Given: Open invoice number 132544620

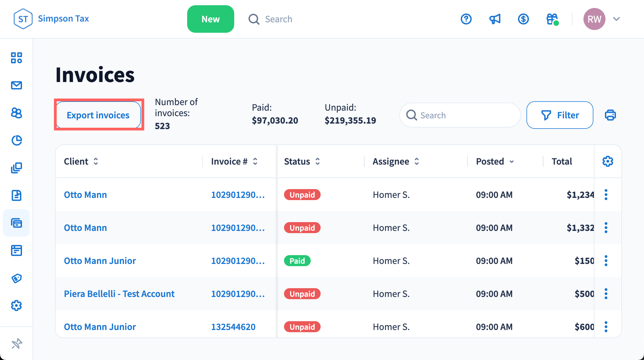Looking at the screenshot, I should point(233,327).
